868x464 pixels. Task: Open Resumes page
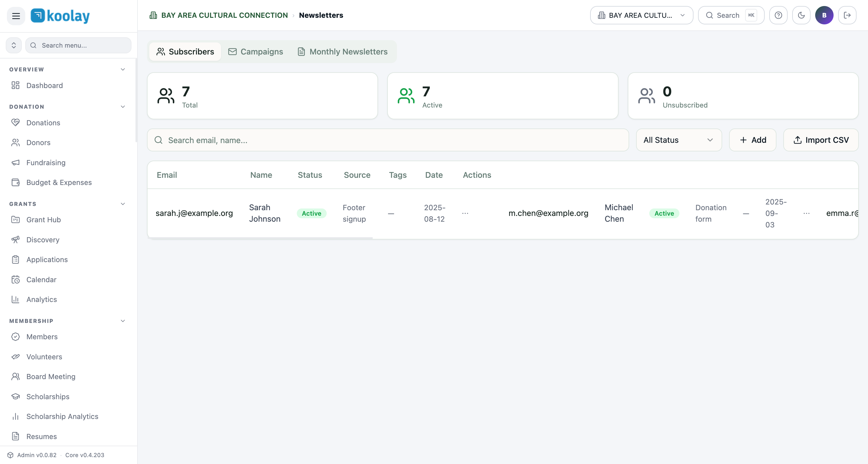click(41, 436)
